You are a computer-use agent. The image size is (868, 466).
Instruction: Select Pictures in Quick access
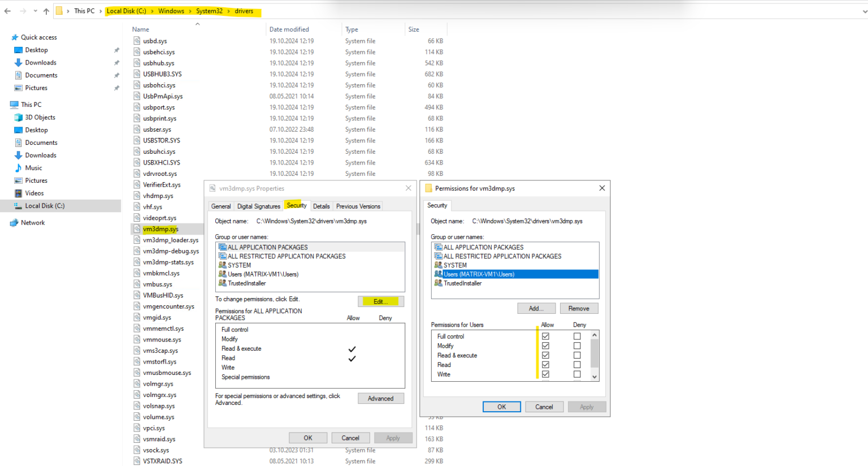36,88
